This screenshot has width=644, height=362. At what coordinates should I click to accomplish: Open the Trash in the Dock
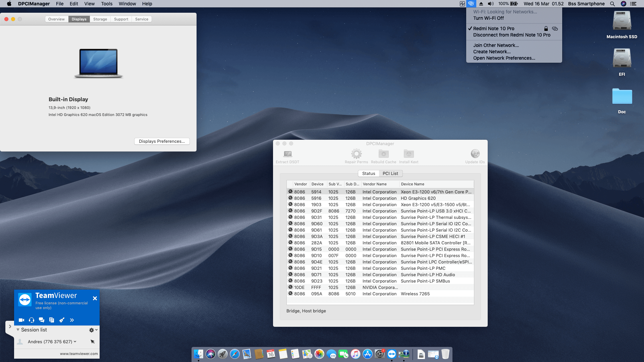445,354
